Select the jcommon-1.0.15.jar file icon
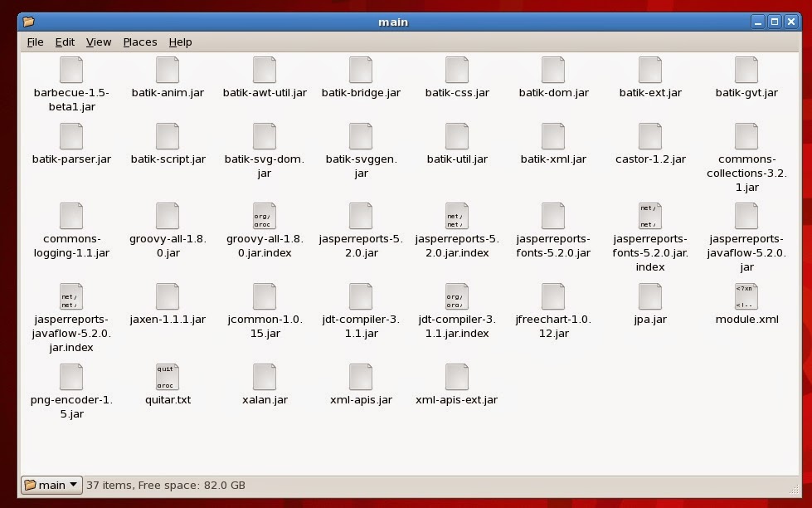Image resolution: width=812 pixels, height=508 pixels. point(265,296)
